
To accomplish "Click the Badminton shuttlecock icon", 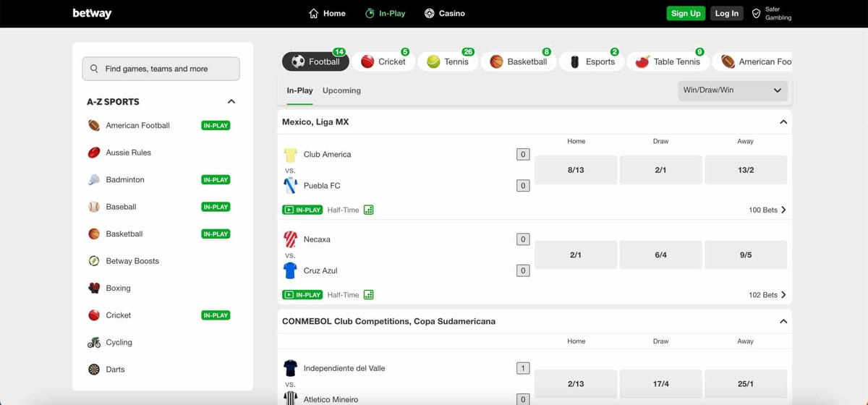I will click(94, 179).
